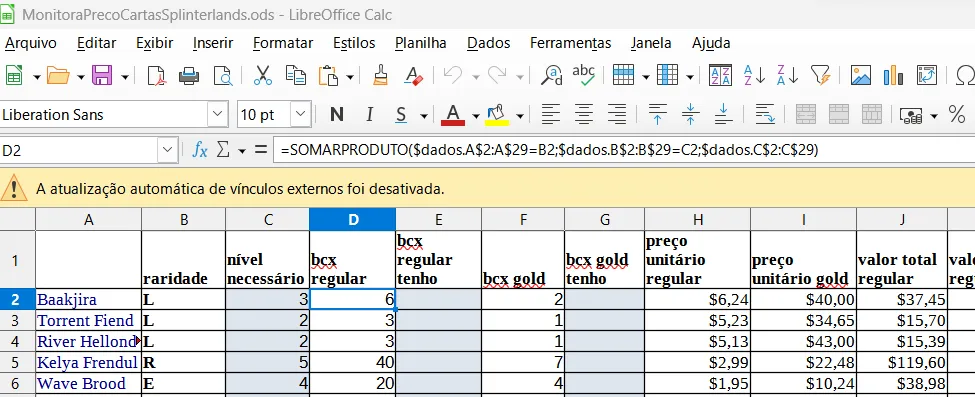Open the font name dropdown
975x397 pixels.
[217, 114]
